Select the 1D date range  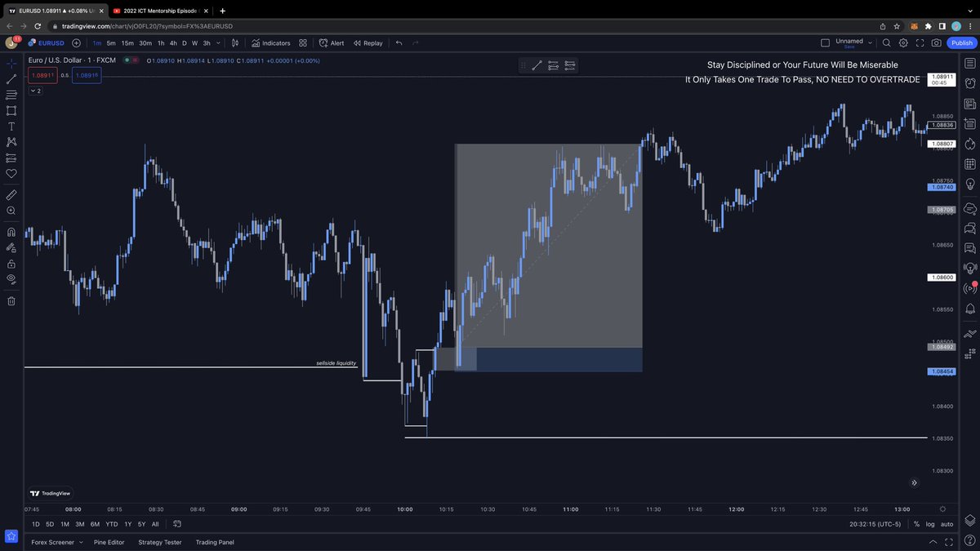(x=35, y=524)
